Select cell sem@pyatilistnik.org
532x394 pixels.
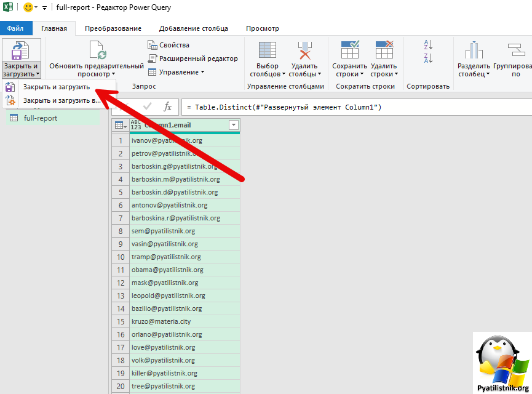185,231
